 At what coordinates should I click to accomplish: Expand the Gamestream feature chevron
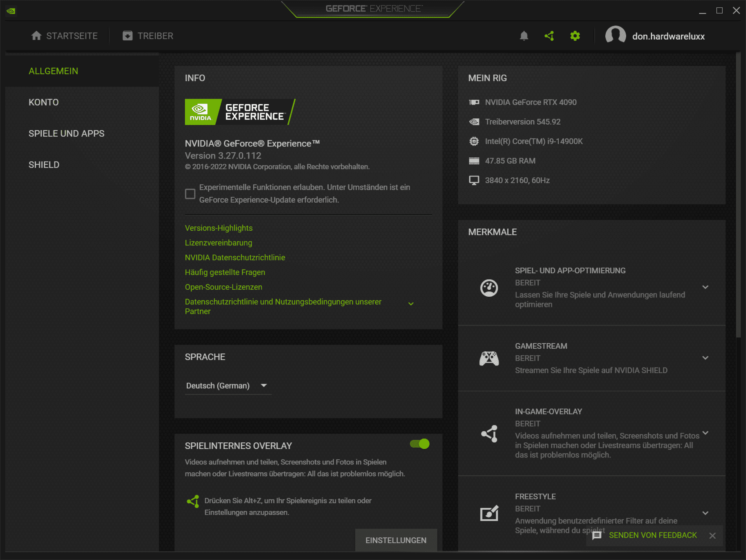(705, 358)
